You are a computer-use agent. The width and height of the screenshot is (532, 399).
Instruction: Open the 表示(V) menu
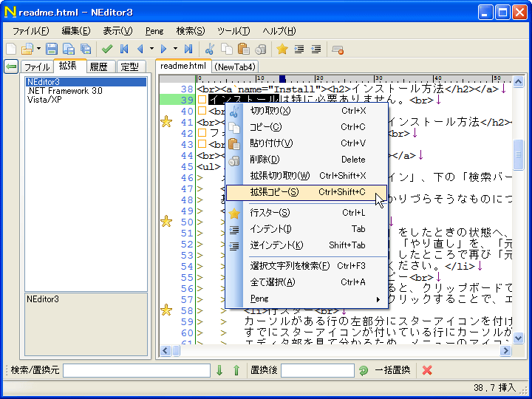click(117, 31)
